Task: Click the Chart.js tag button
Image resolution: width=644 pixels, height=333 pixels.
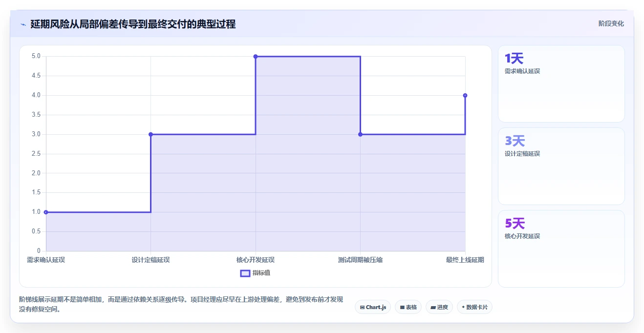Action: coord(373,307)
